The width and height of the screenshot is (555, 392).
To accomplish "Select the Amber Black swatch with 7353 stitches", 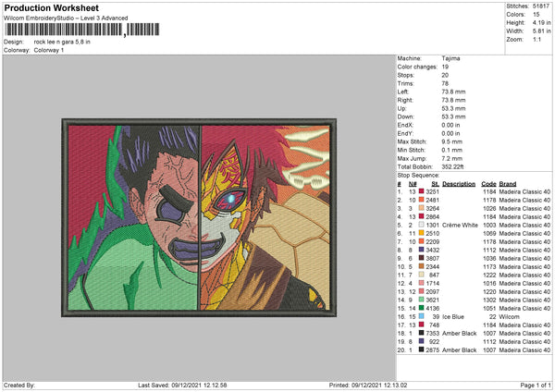I will point(421,333).
